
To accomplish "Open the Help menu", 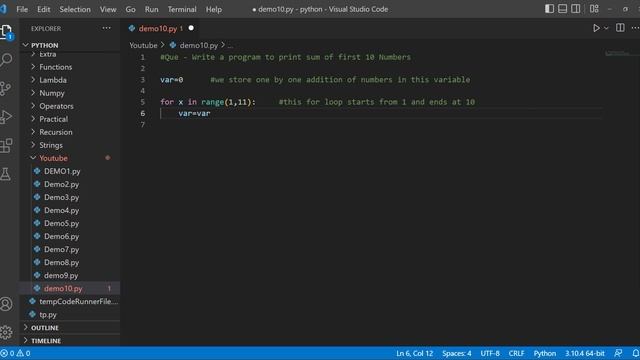I will tap(213, 9).
